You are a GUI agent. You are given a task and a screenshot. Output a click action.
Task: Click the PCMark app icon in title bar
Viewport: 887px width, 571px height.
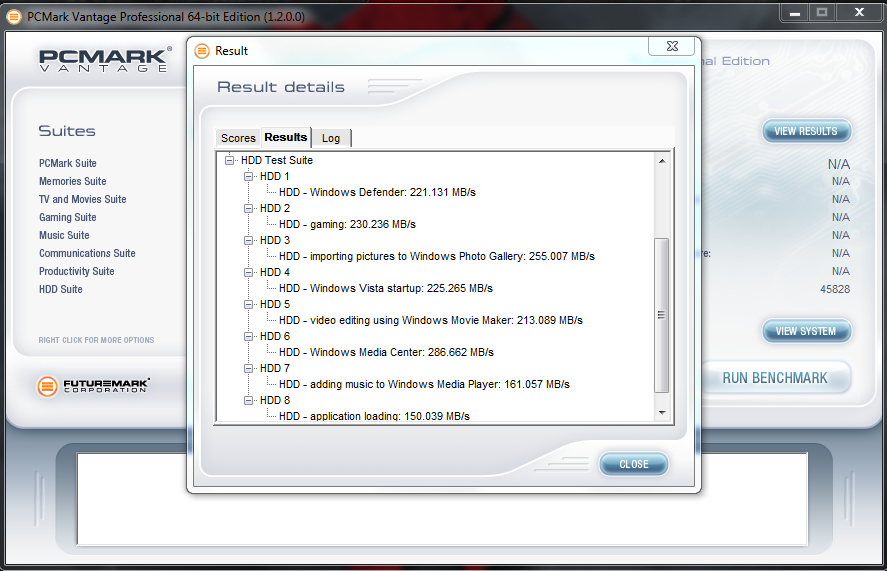[x=14, y=17]
